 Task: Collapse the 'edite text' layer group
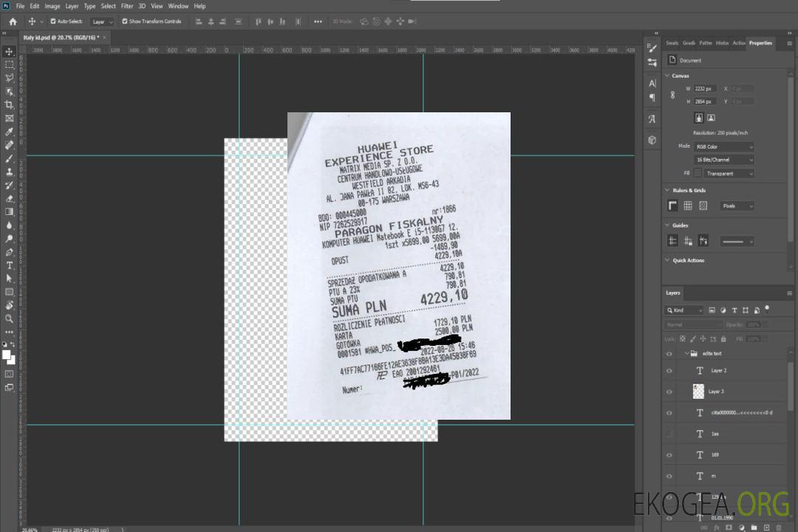(686, 353)
